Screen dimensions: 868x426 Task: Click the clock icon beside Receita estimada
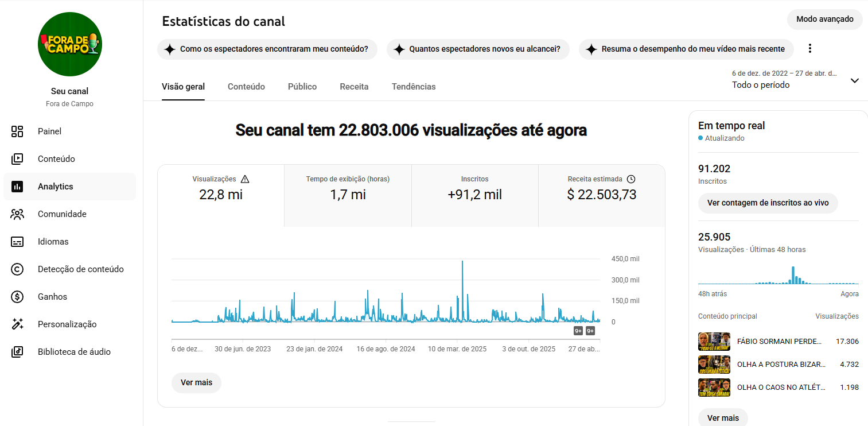tap(631, 179)
